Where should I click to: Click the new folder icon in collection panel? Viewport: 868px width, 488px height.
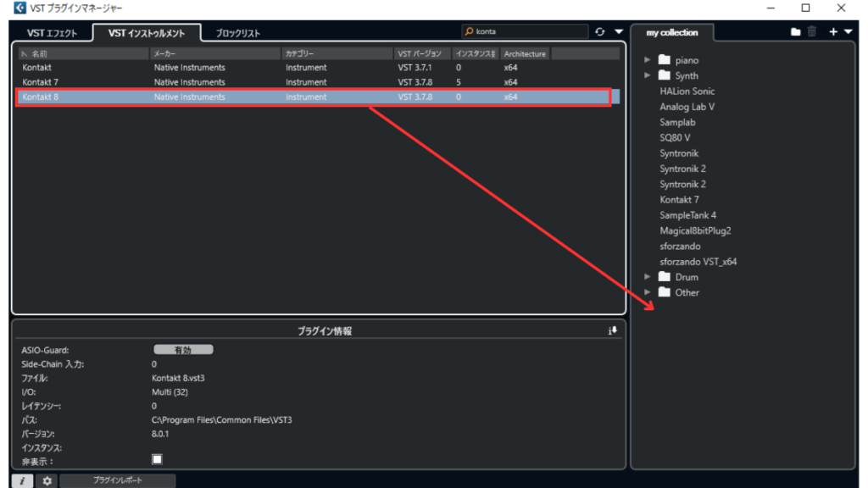pos(795,32)
